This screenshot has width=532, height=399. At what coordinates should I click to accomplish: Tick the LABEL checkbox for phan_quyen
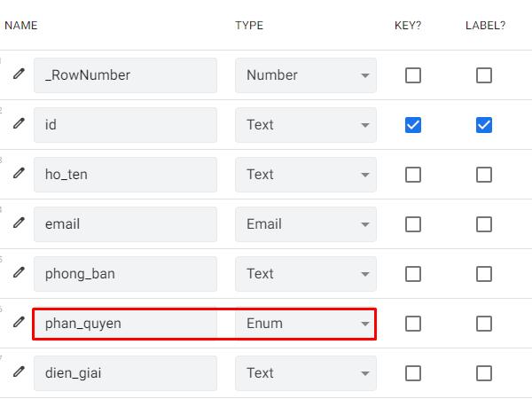coord(483,324)
